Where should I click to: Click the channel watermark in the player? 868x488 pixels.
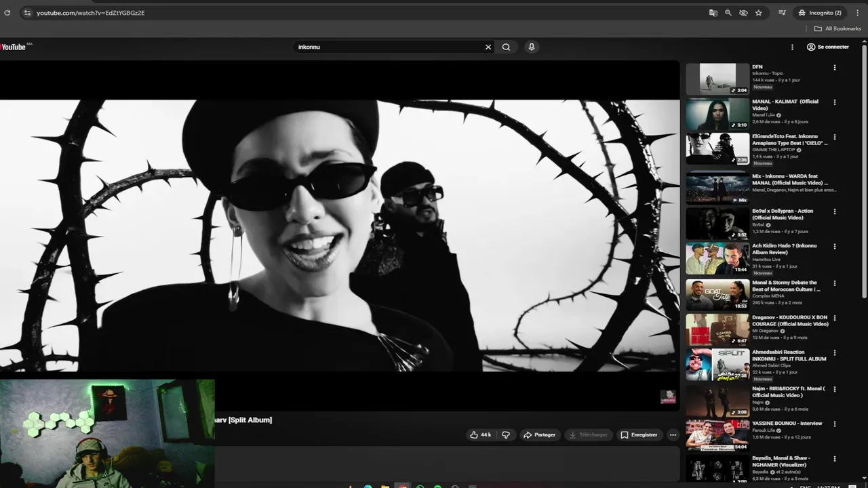[668, 397]
